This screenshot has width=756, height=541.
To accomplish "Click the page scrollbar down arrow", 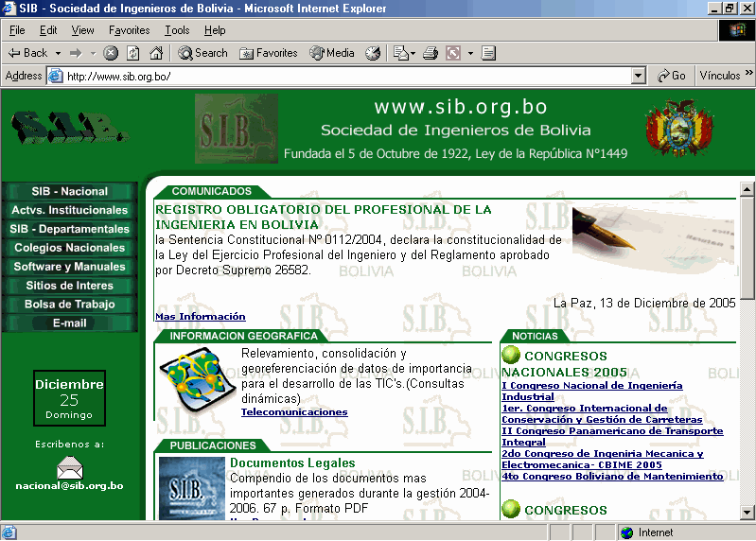I will 747,512.
